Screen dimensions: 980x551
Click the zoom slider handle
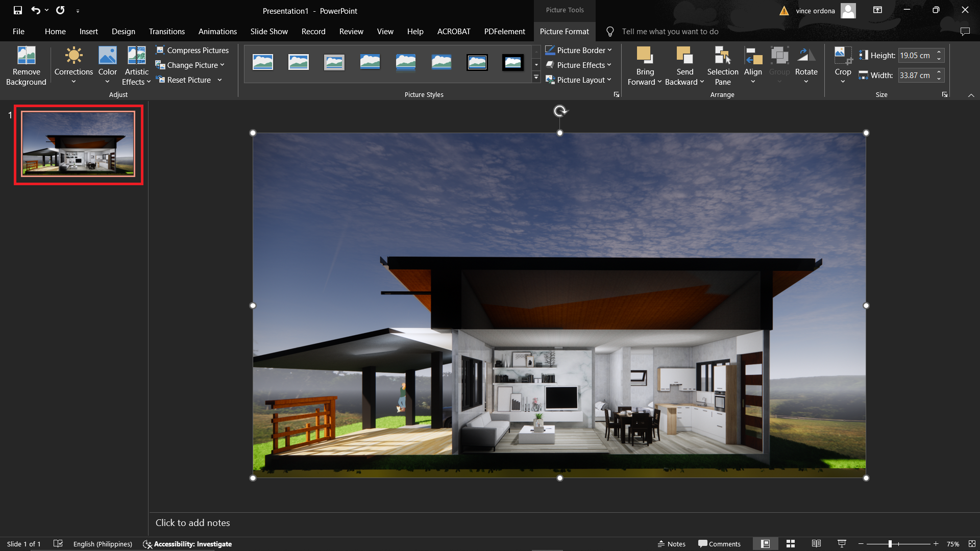tap(890, 544)
